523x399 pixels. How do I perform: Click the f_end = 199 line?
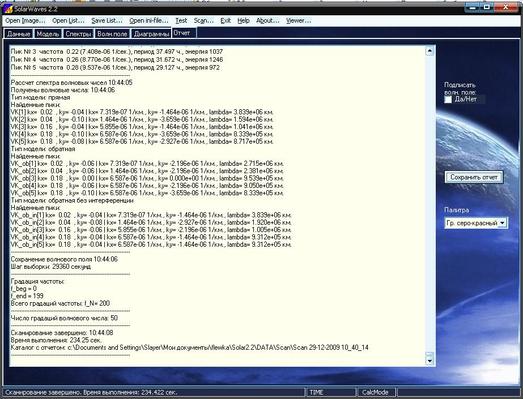[27, 296]
